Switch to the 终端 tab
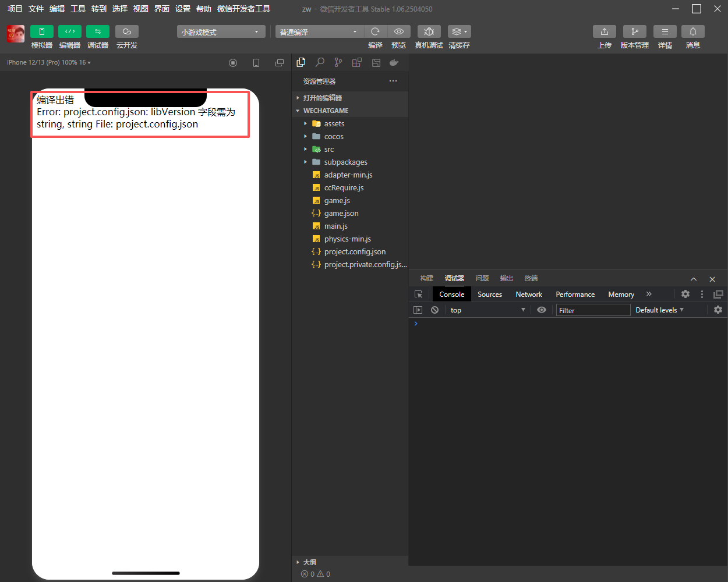The image size is (728, 582). click(x=531, y=278)
